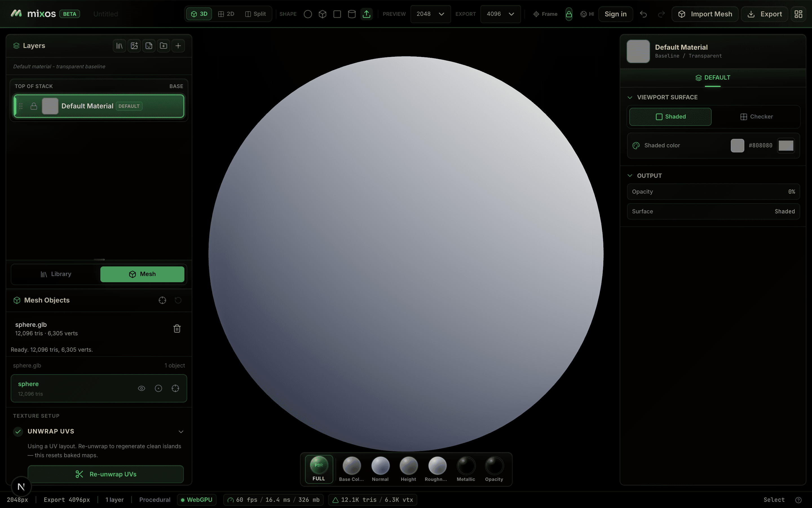Click the undo arrow icon
The image size is (812, 508).
pyautogui.click(x=643, y=14)
